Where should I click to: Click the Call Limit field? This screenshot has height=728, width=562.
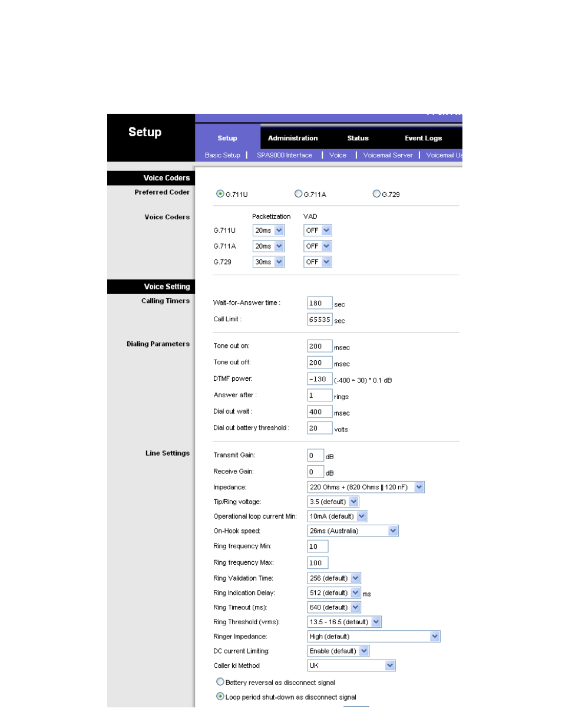[x=320, y=319]
